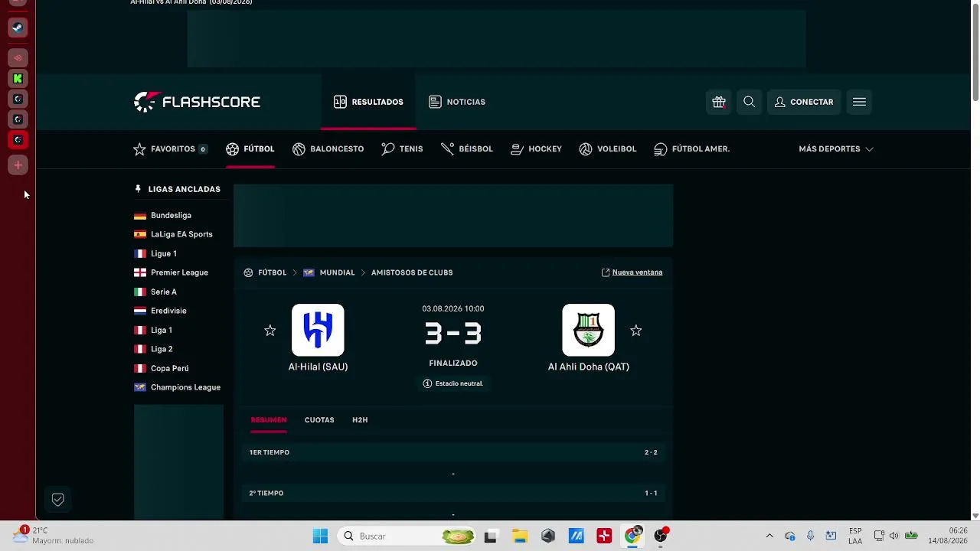Select the Tenis sport tab
Screen dimensions: 980x551
pos(402,148)
